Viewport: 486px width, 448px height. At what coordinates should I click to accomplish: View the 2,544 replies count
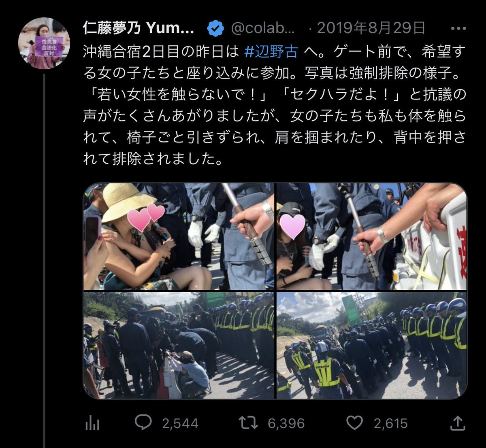point(180,424)
